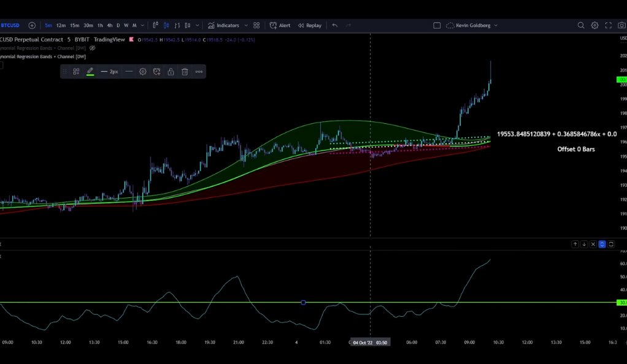Screen dimensions: 627x364
Task: Toggle visibility eye of hidden Regression Bands indicator
Action: coord(93,48)
